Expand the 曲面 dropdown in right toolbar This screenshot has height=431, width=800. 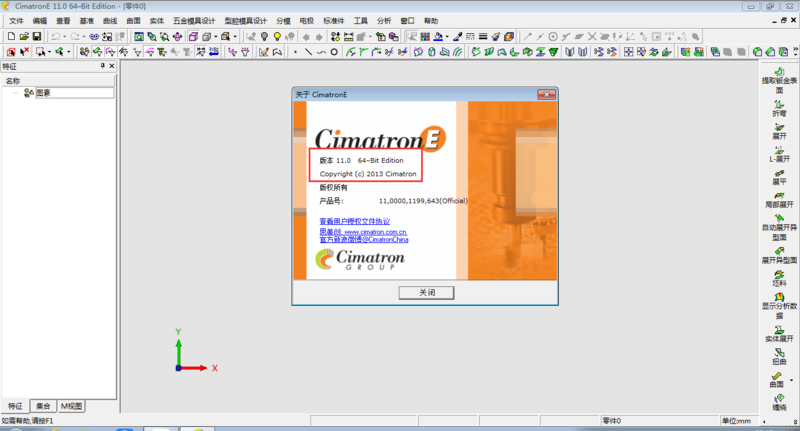[790, 378]
